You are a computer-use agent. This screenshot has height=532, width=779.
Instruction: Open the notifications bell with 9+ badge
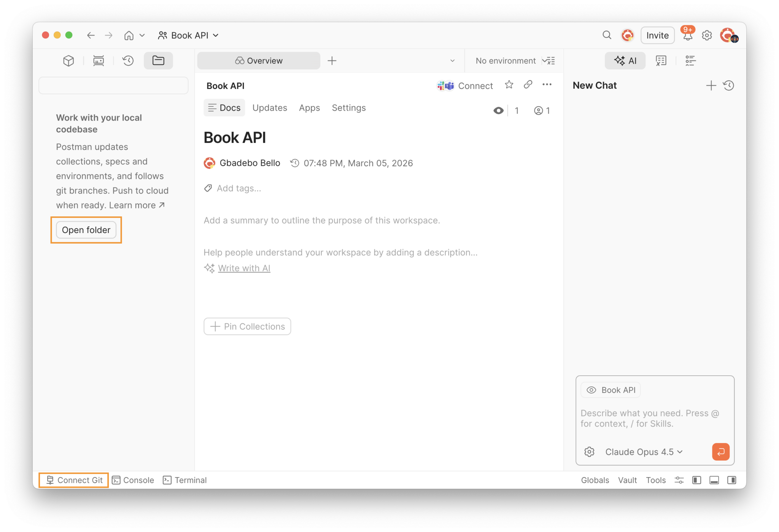688,34
